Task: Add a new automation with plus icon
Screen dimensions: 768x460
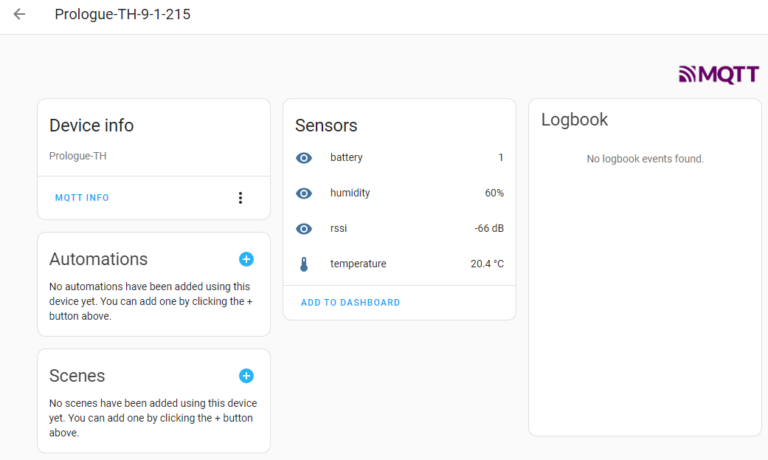Action: [246, 259]
